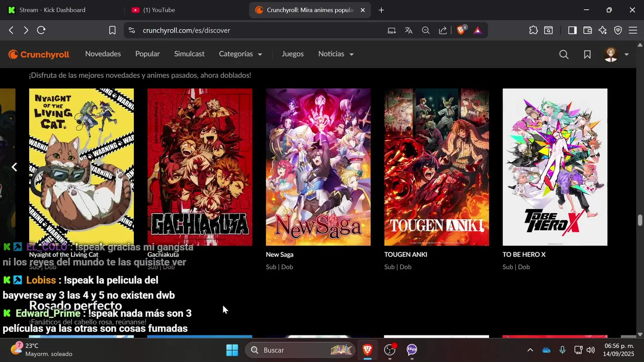Screen dimensions: 644x362
Task: Click the Crunchyroll logo
Action: tap(39, 54)
